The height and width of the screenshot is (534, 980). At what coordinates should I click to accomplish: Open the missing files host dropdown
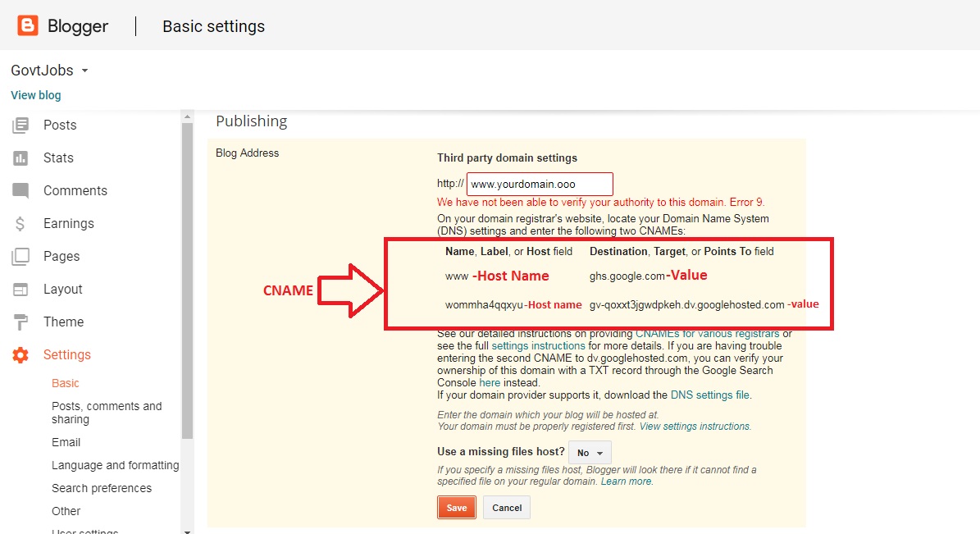click(590, 453)
